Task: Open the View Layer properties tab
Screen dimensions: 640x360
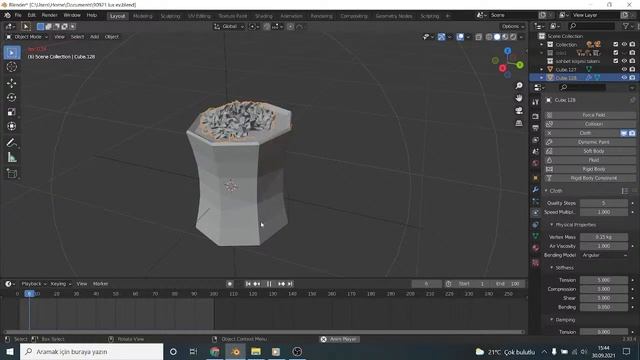Action: [x=536, y=140]
